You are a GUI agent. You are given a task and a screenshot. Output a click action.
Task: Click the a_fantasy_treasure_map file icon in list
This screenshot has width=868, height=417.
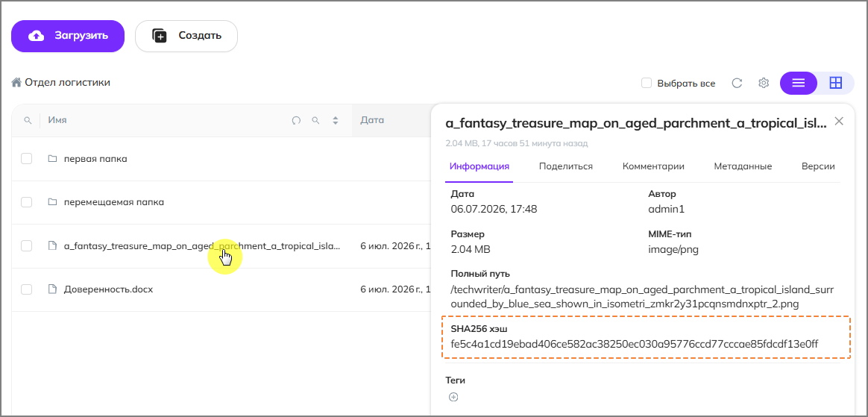[53, 246]
